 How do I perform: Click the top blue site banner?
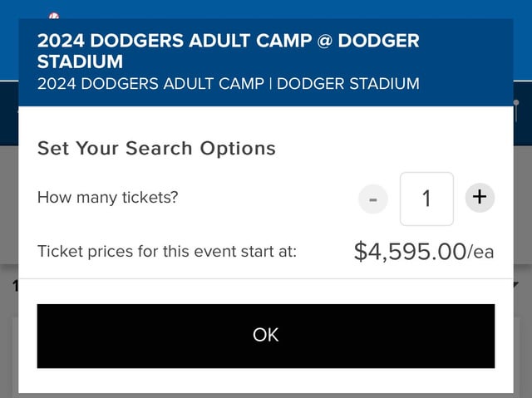266,9
